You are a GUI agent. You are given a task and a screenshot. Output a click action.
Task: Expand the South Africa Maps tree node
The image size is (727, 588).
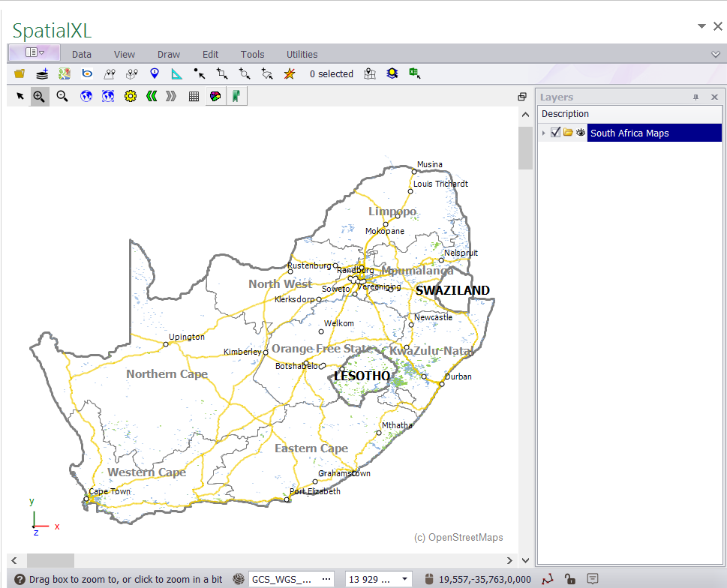tap(543, 132)
